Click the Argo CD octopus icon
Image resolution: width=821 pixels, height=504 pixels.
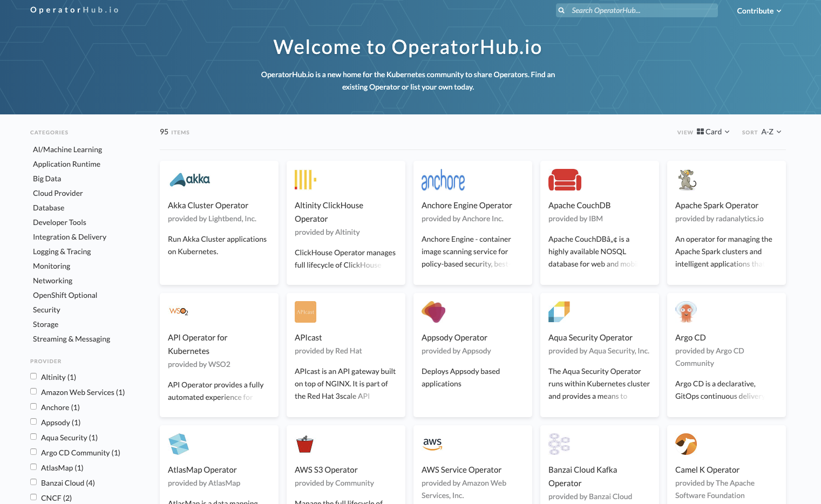coord(686,312)
